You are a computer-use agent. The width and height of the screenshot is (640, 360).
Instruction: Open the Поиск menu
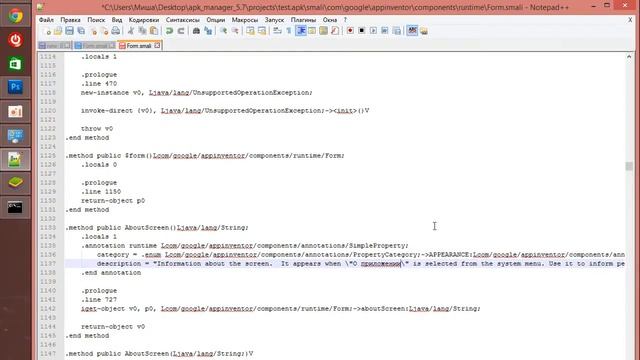96,20
